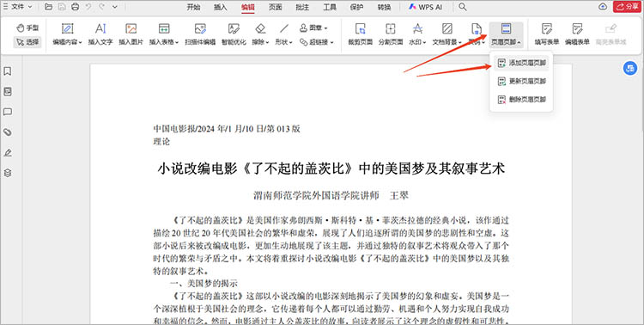Click the 编辑表单 edit form tool
The height and width of the screenshot is (325, 644).
[577, 34]
